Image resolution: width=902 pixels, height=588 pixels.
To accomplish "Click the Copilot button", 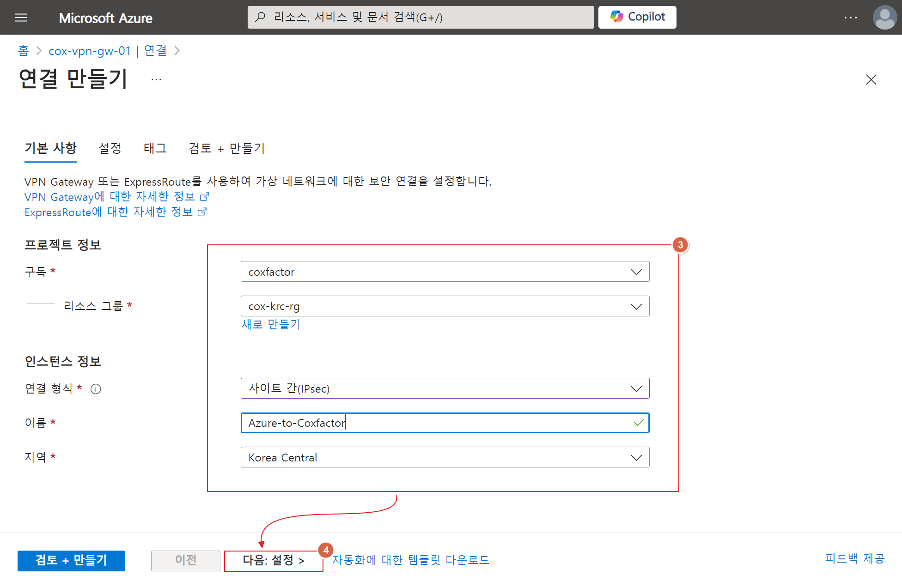I will (x=637, y=17).
